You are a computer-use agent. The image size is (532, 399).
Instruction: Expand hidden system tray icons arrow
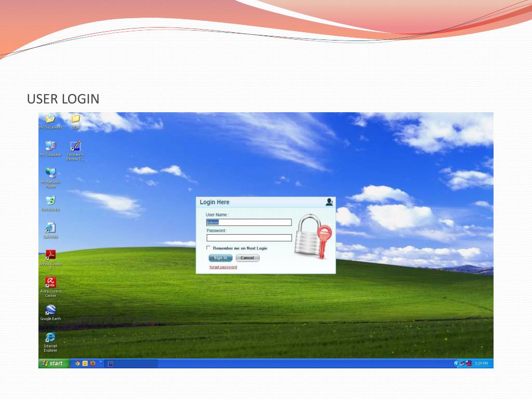point(456,363)
